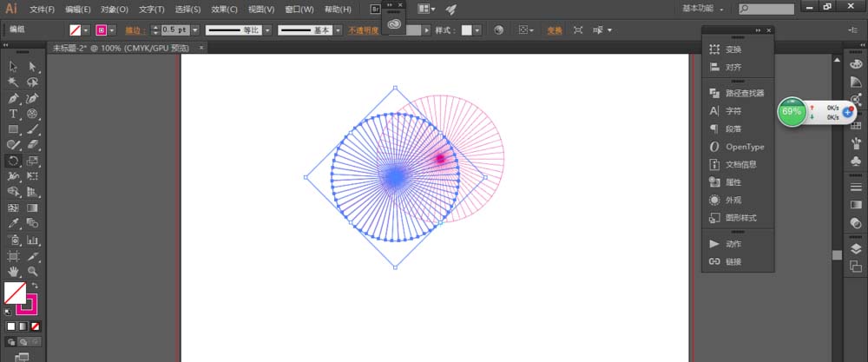Select the Magic Wand tool
This screenshot has height=362, width=868.
tap(13, 82)
